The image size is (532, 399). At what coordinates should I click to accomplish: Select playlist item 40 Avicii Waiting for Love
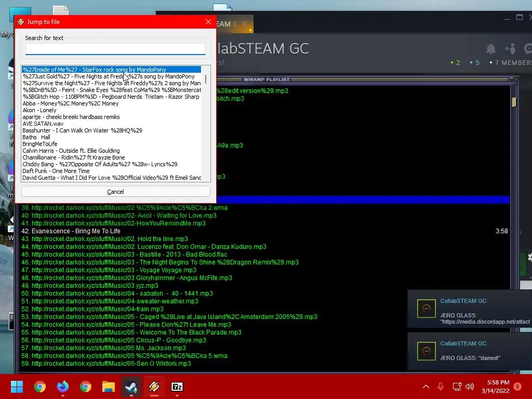tap(264, 216)
